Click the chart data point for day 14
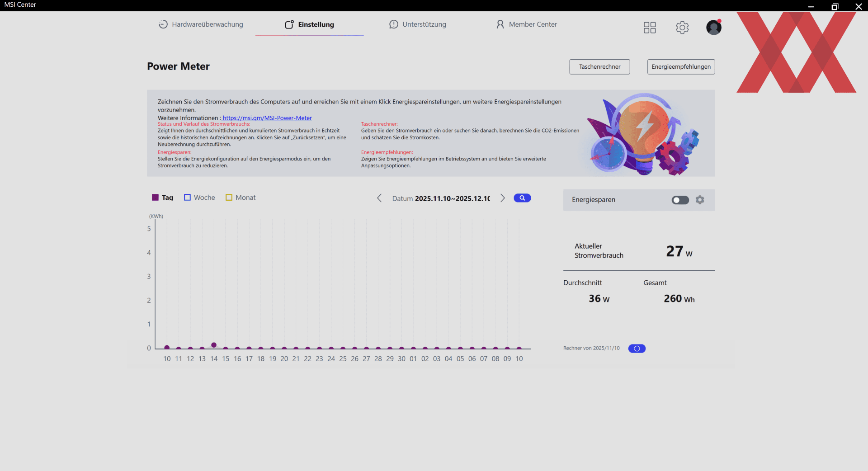This screenshot has width=868, height=471. pos(214,345)
